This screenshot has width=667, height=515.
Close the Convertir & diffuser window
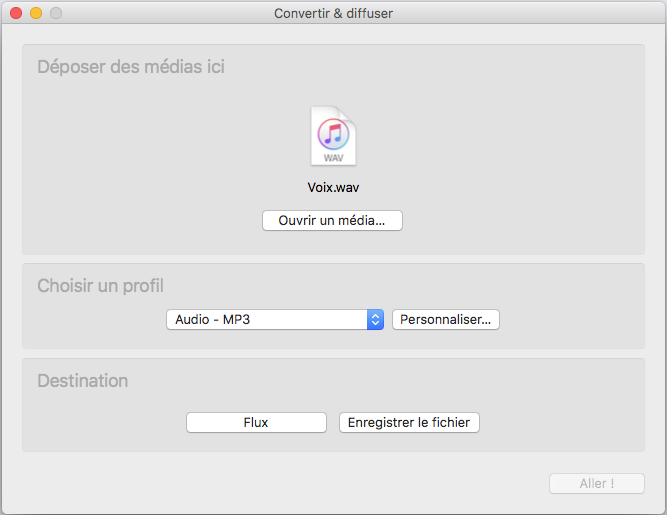click(x=16, y=13)
